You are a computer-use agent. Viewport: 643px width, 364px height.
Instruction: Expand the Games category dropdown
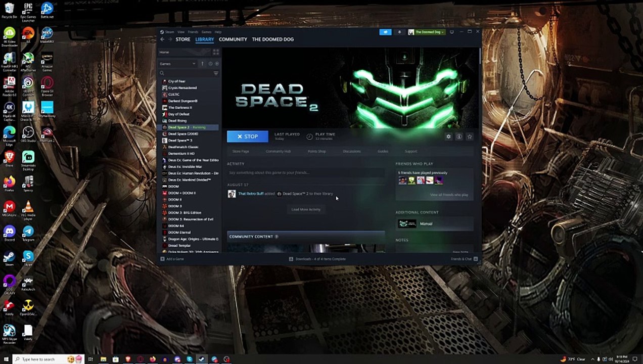pyautogui.click(x=178, y=64)
